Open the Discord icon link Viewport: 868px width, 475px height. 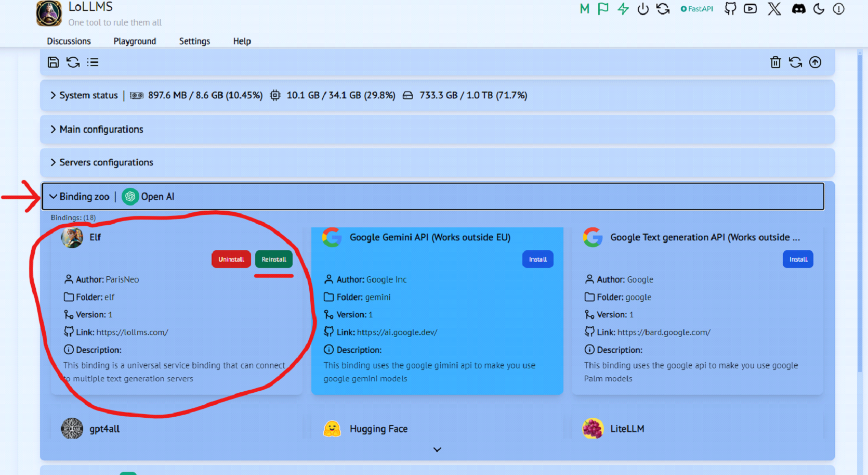pos(799,9)
